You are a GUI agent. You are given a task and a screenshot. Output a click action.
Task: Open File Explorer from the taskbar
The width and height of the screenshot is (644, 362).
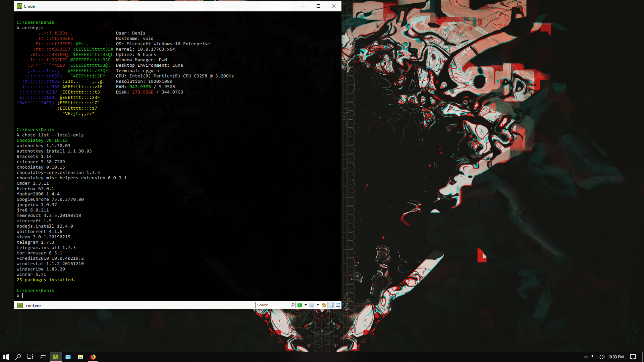pos(80,357)
